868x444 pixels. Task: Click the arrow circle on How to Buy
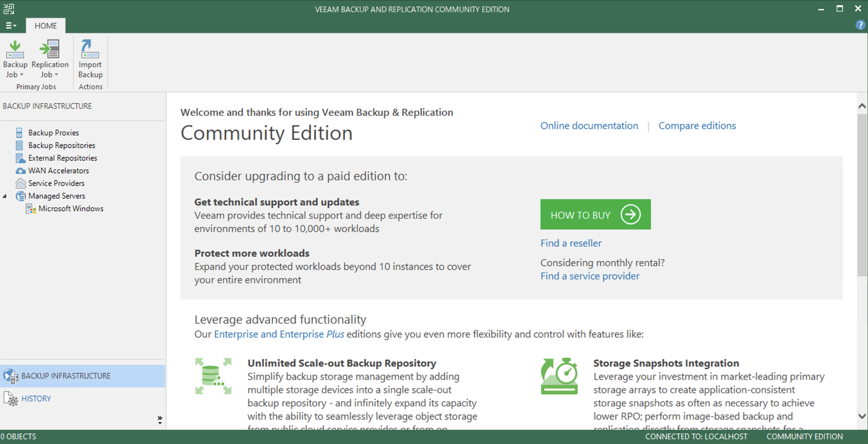click(x=631, y=215)
